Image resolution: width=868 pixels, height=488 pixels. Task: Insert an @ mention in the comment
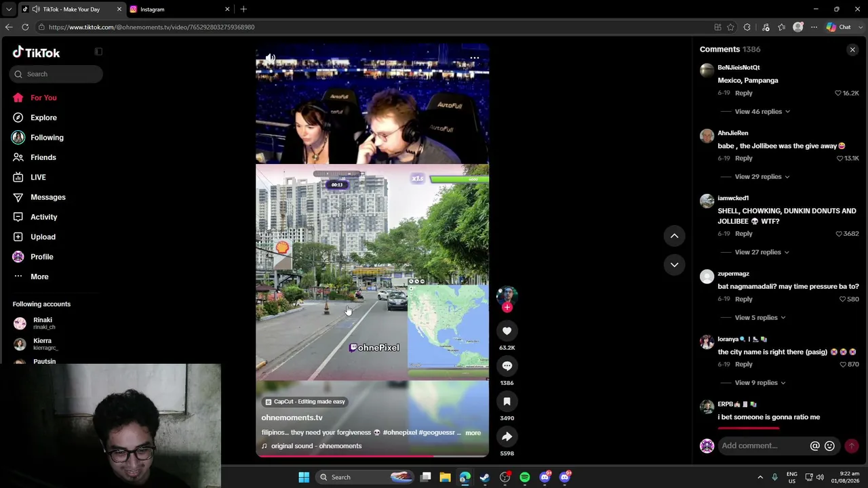click(814, 446)
